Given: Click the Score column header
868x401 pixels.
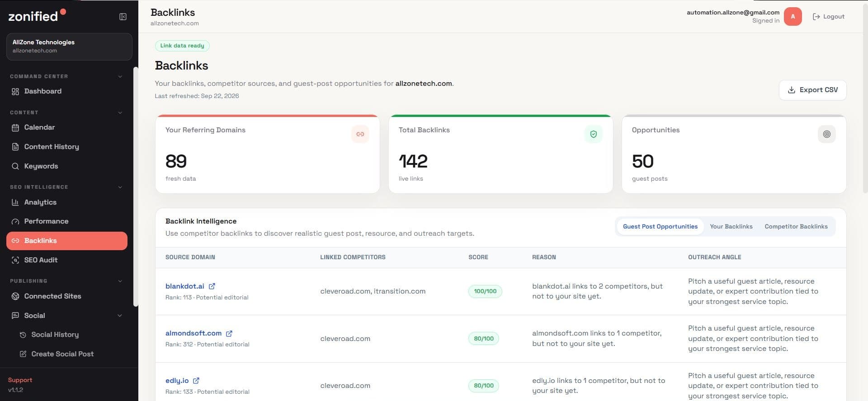Looking at the screenshot, I should tap(478, 257).
